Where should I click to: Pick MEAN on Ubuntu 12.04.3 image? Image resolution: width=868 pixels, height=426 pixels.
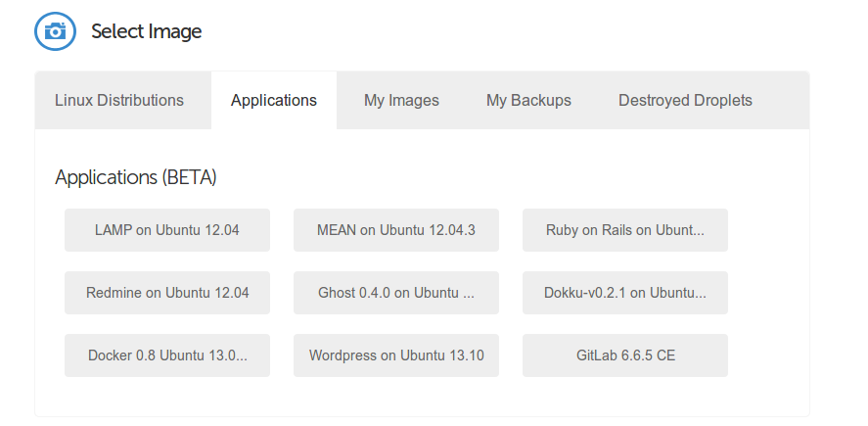tap(396, 230)
